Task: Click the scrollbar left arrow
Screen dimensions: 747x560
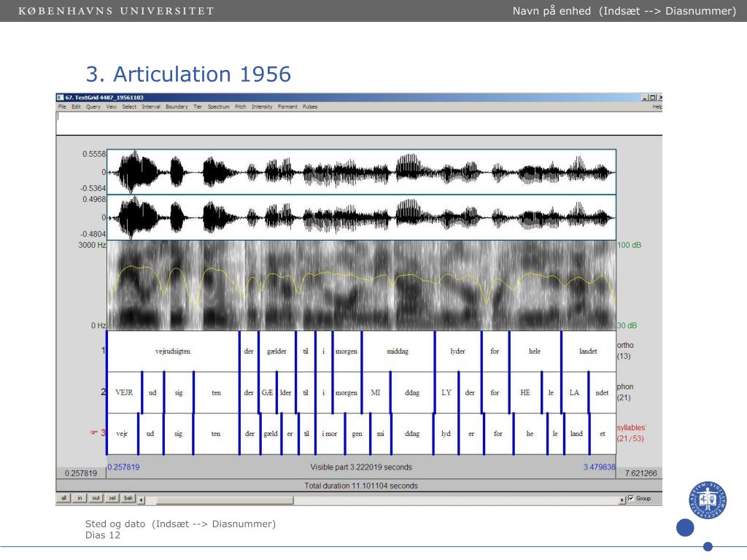Action: (142, 500)
